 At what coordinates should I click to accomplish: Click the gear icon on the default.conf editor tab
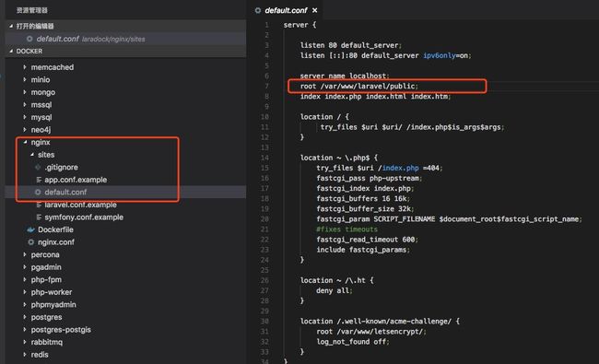click(258, 10)
